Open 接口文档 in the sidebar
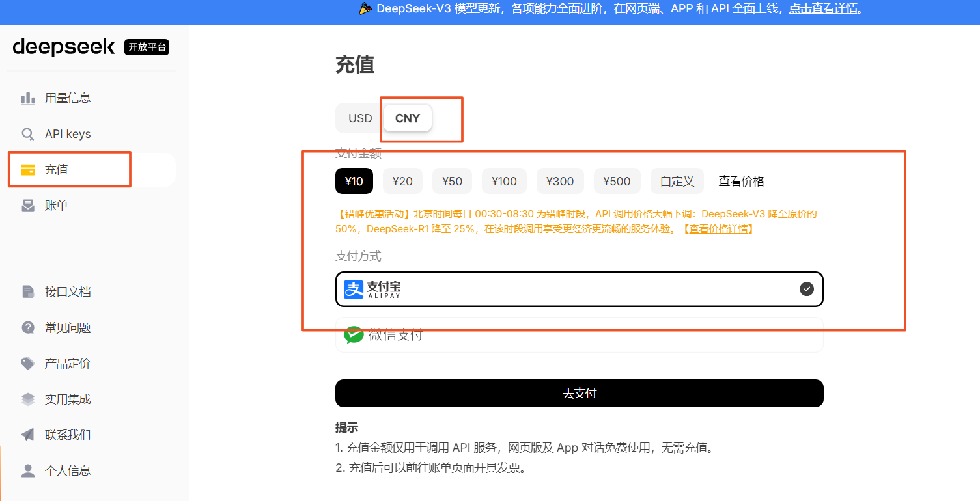Screen dimensions: 980x501 [x=92, y=291]
